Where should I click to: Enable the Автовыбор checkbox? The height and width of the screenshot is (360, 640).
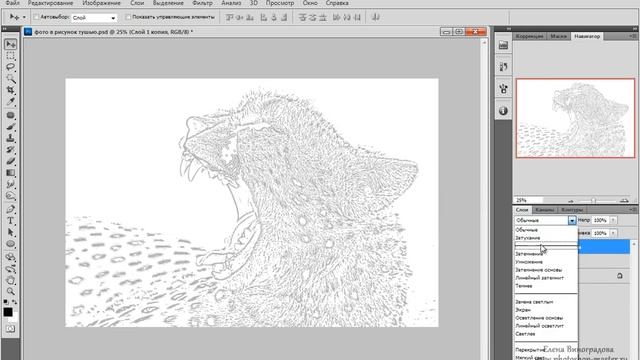36,17
